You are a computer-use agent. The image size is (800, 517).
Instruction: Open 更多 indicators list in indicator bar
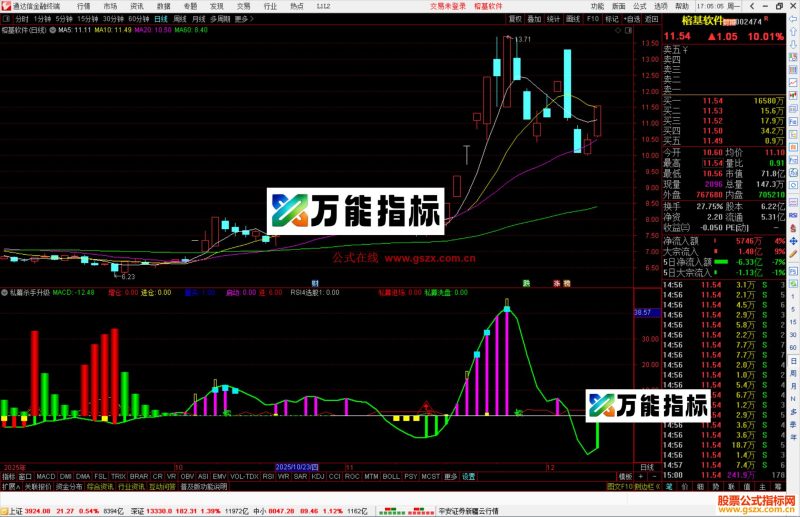(451, 476)
